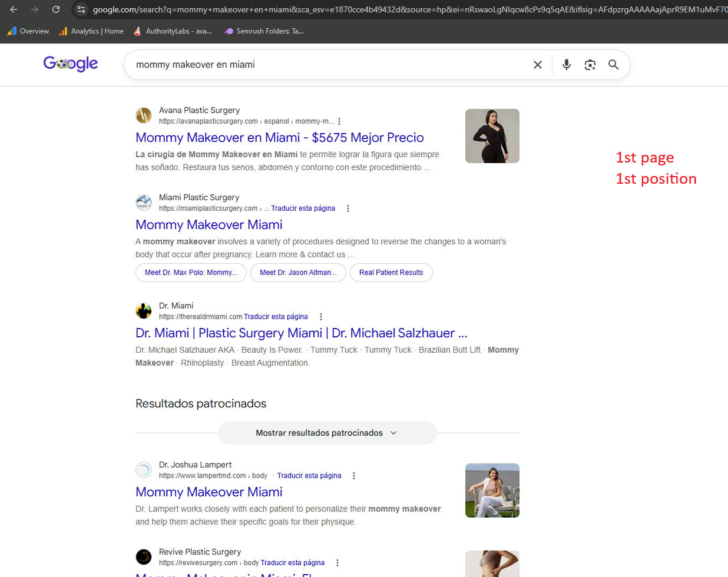Open the Analytics | Home bookmark
Screen dimensions: 728x577
point(91,31)
